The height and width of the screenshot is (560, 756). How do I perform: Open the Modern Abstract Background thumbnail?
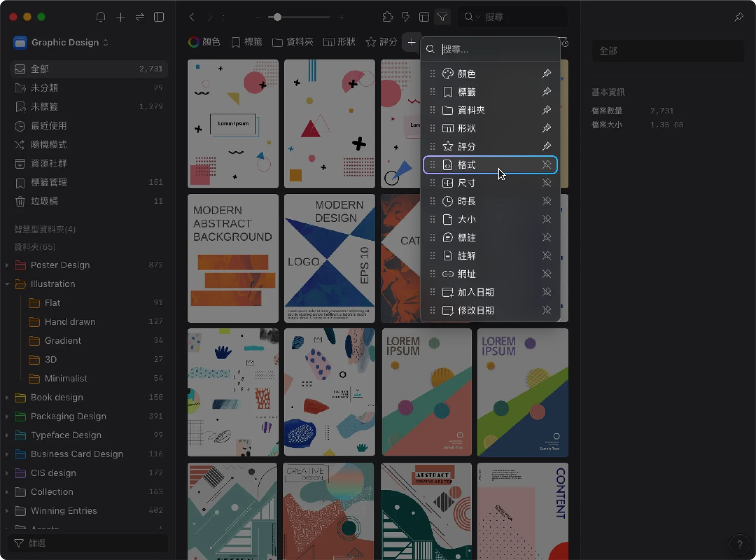(x=233, y=258)
